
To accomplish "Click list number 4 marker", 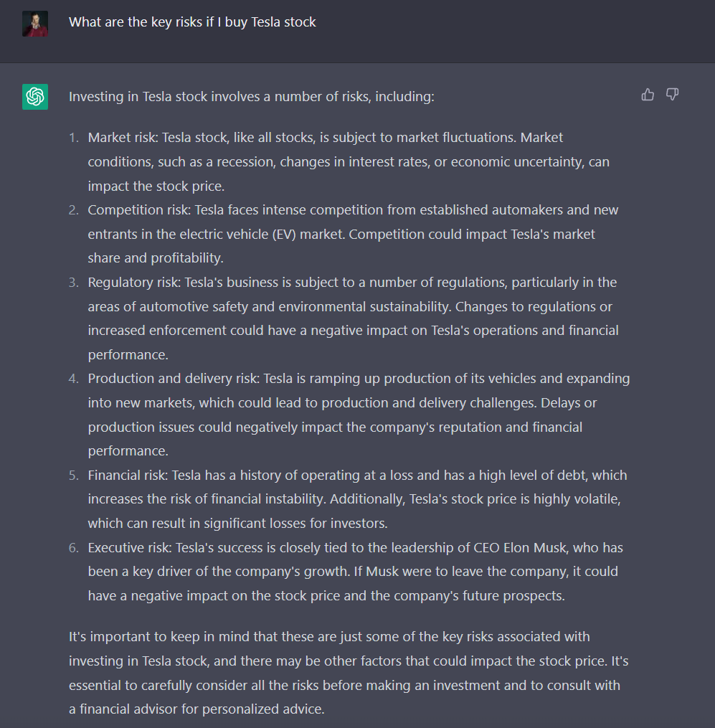I will click(x=74, y=379).
